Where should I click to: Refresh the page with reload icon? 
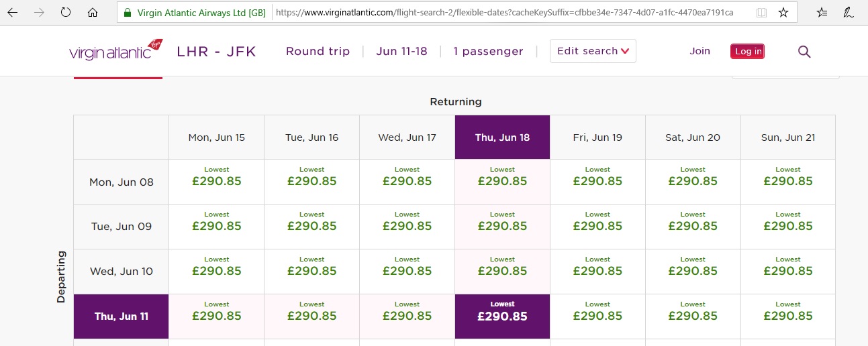[x=66, y=12]
